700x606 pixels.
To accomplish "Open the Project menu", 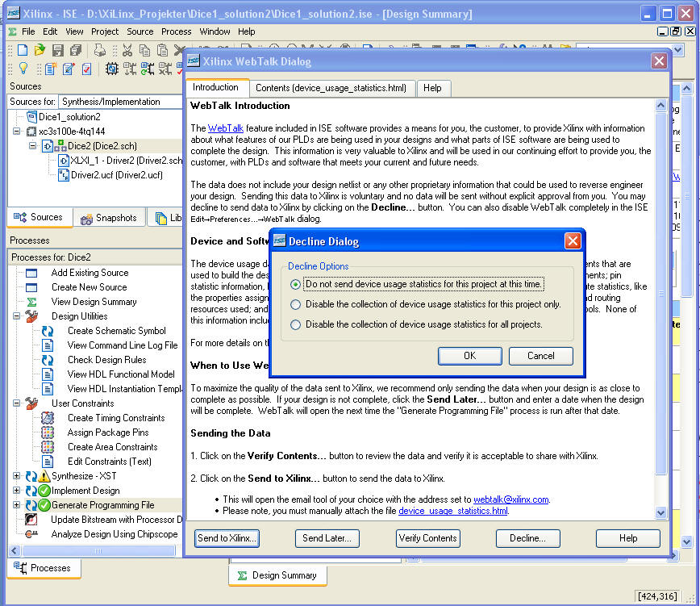I will [x=105, y=31].
